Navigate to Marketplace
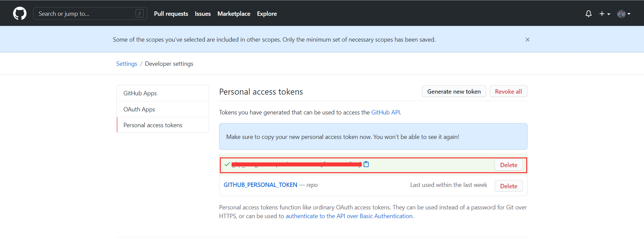 pyautogui.click(x=234, y=14)
